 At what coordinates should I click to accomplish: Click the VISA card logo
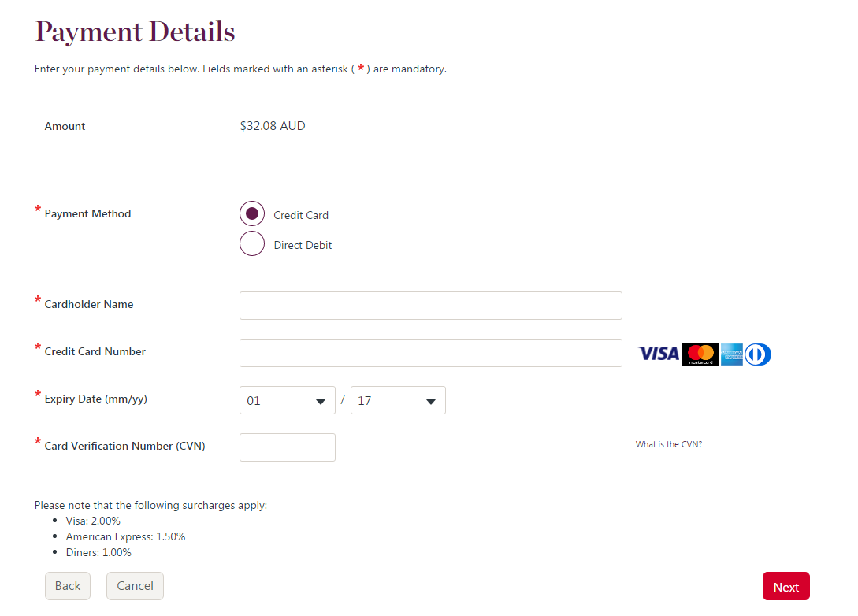(658, 354)
